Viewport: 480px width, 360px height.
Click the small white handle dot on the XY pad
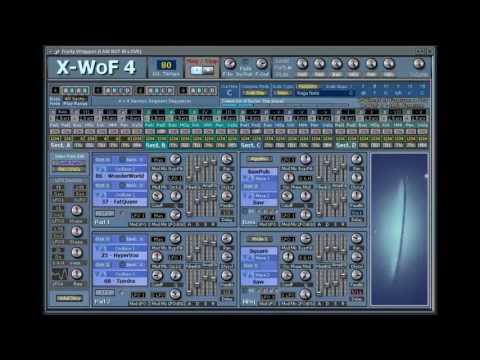426,175
